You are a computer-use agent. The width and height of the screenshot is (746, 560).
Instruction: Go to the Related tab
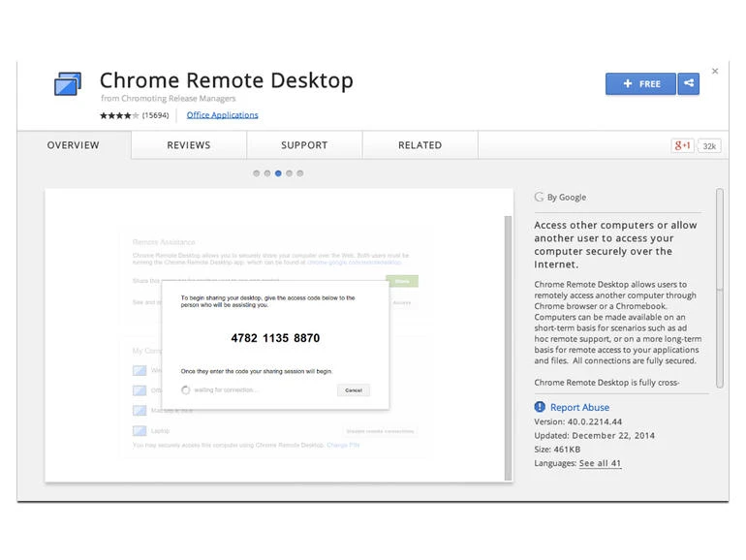coord(420,145)
